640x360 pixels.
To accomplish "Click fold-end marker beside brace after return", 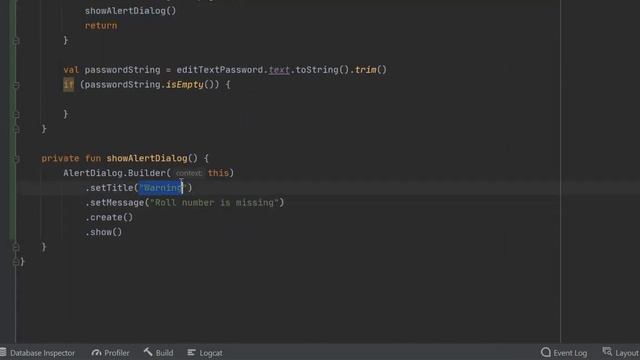I will click(x=16, y=41).
